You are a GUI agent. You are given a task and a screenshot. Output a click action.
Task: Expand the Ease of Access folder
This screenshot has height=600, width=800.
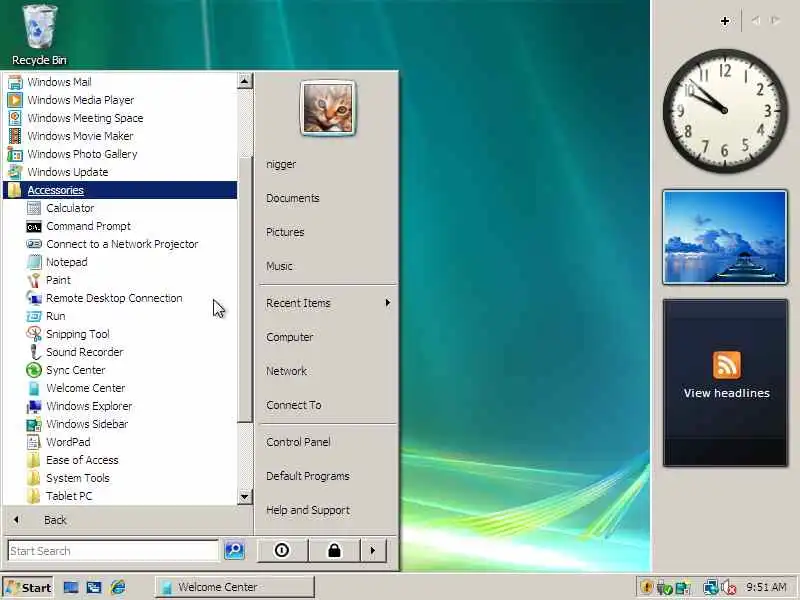[x=72, y=460]
